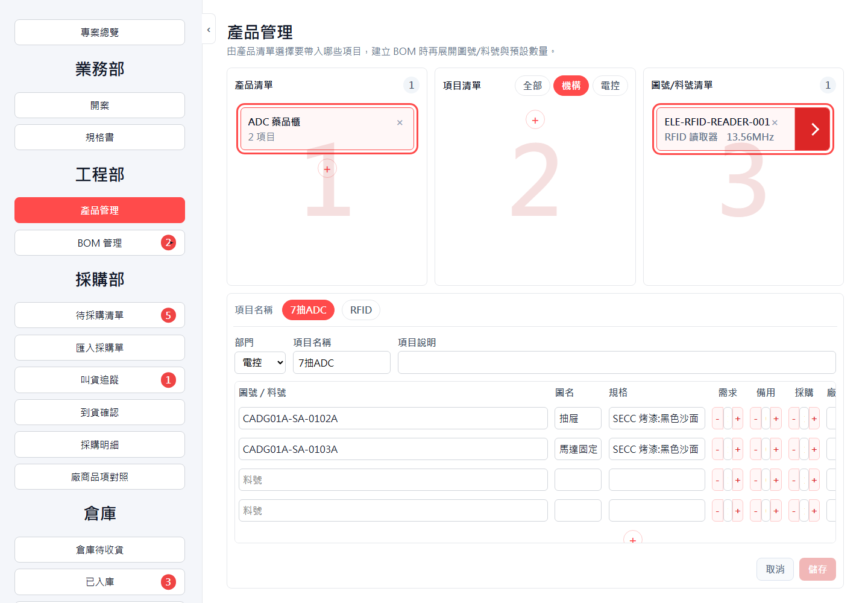Decrease 備用 quantity for CADG01A-SA-0102A

pos(755,418)
